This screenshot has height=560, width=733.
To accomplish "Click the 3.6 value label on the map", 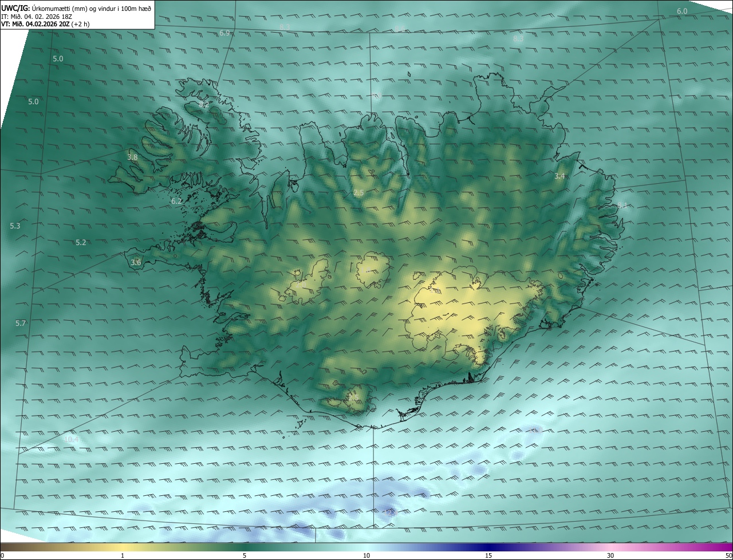I will coord(136,262).
